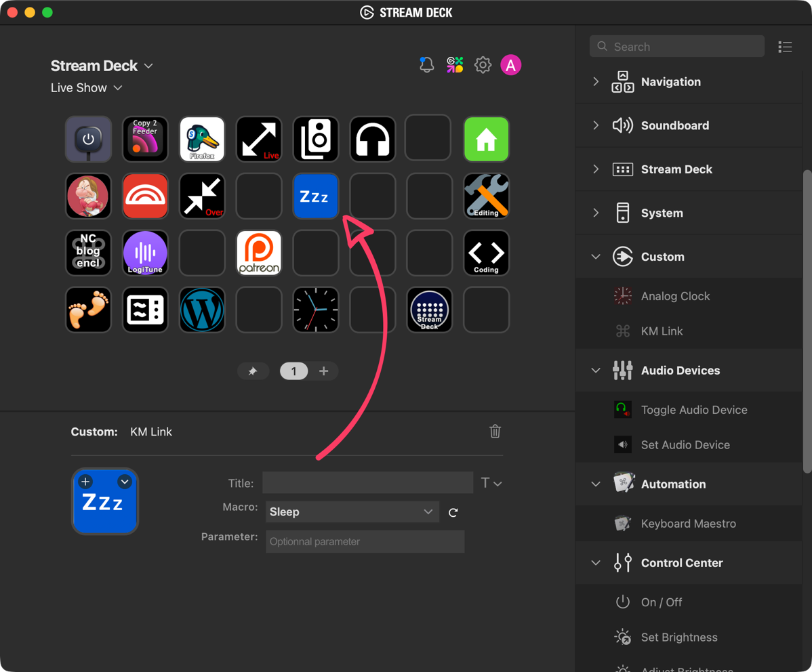
Task: Collapse the Custom actions section
Action: (x=596, y=257)
